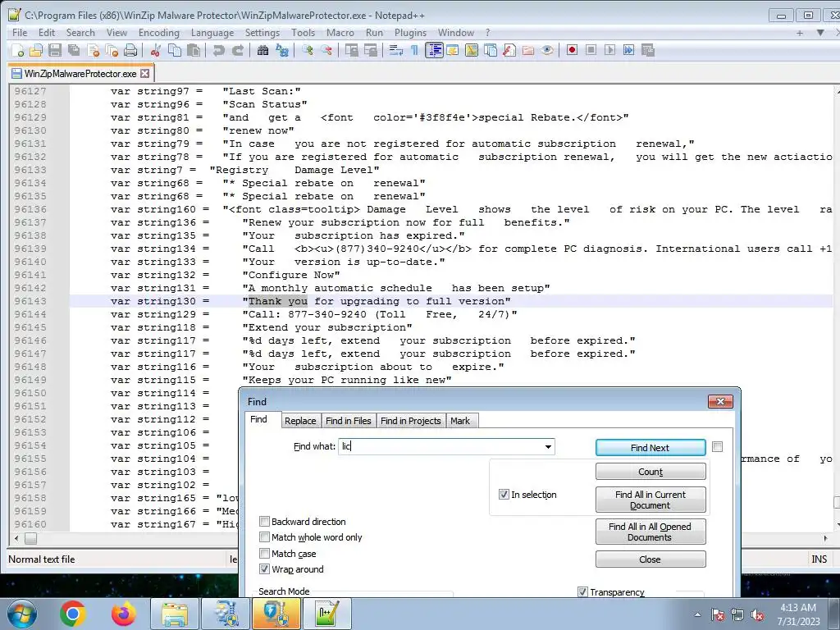The image size is (840, 630).
Task: Click the Close button in Find dialog
Action: click(x=651, y=559)
